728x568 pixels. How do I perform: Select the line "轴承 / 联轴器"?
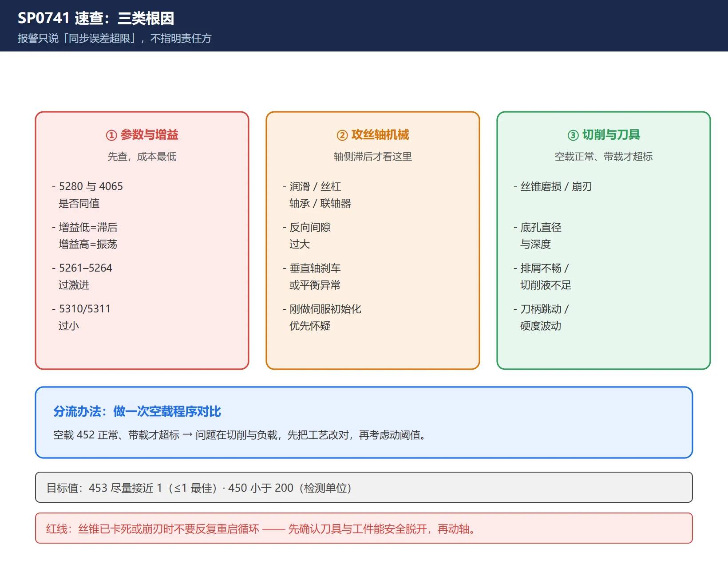320,203
